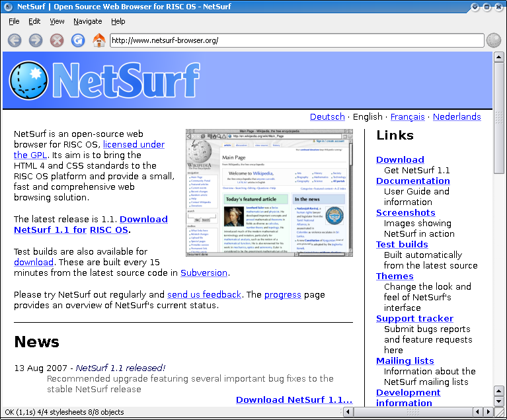Click horizontal scrollbar left arrow at far left
The width and height of the screenshot is (507, 420).
tap(348, 412)
